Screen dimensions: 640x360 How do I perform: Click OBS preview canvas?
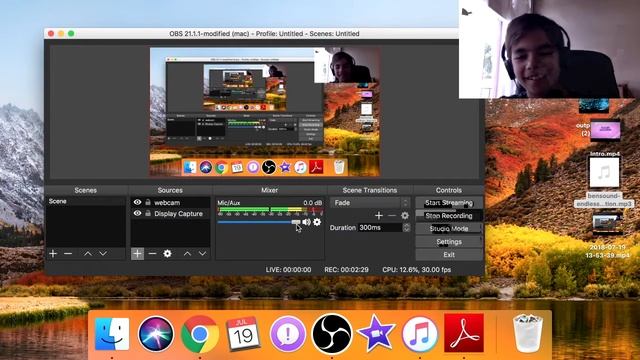pos(265,112)
